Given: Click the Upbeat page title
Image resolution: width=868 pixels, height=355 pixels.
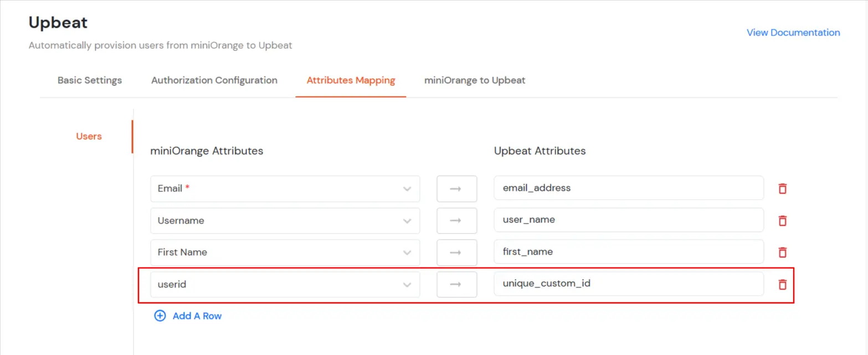Looking at the screenshot, I should [x=58, y=23].
